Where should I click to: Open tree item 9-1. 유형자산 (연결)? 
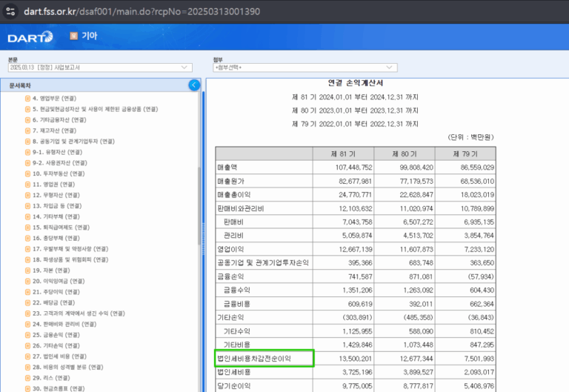[x=57, y=152]
